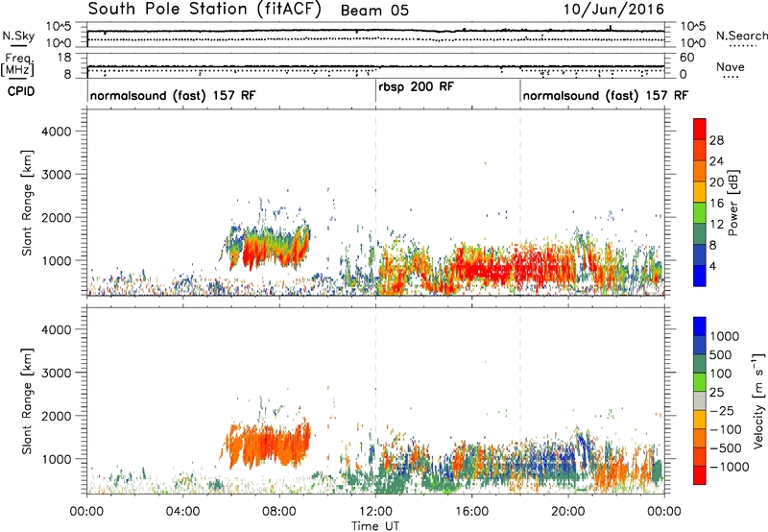768x532 pixels.
Task: Click the 18 tick on frequency axis
Action: [63, 58]
